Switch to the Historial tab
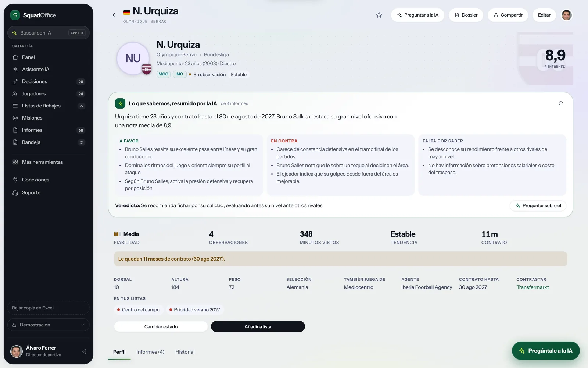This screenshot has width=588, height=368. [x=185, y=352]
